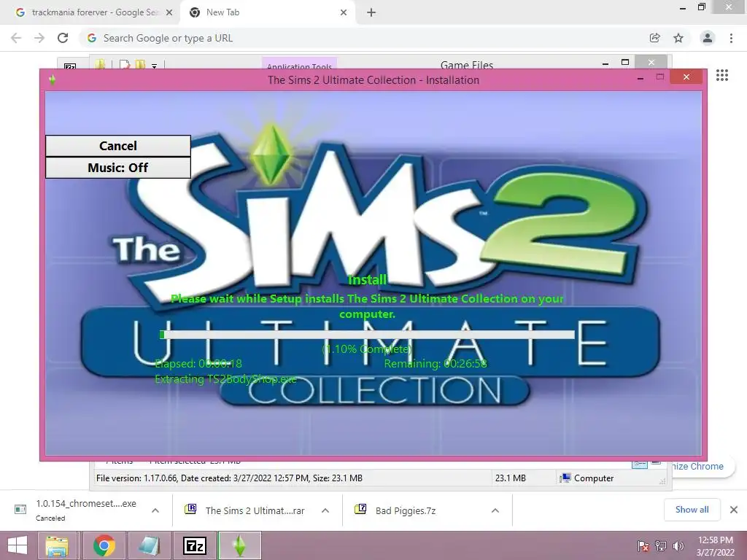Click Computer in Game Files status bar
The width and height of the screenshot is (747, 560).
coord(587,478)
